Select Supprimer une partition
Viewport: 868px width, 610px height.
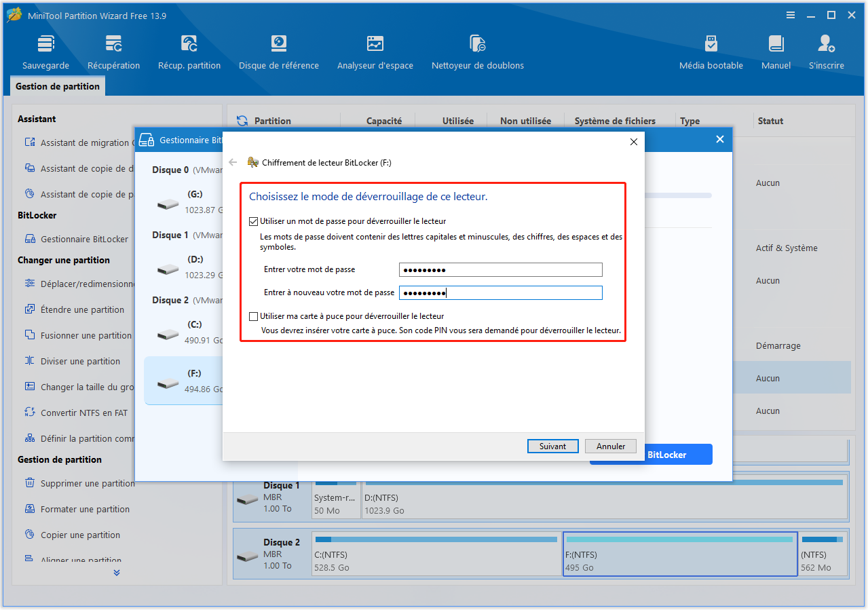[80, 483]
